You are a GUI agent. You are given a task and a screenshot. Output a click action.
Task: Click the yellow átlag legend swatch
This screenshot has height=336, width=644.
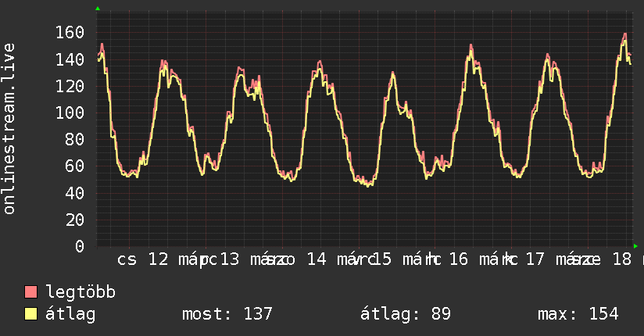(x=30, y=313)
